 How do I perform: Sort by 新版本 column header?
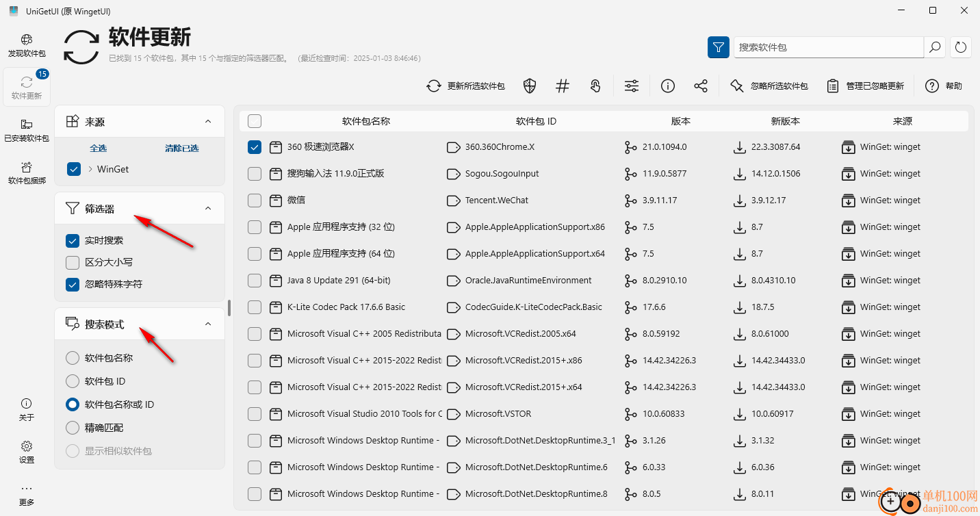pos(786,121)
